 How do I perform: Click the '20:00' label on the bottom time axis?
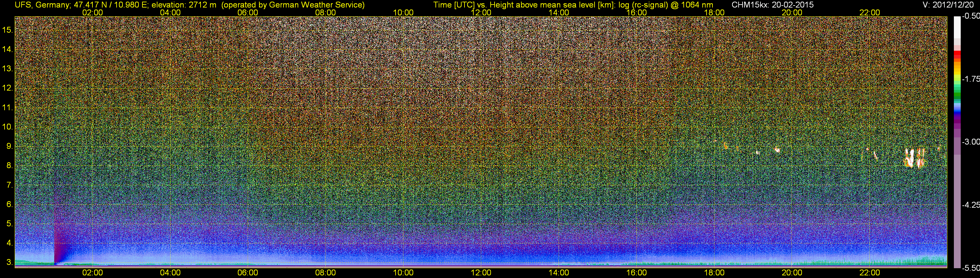point(792,273)
